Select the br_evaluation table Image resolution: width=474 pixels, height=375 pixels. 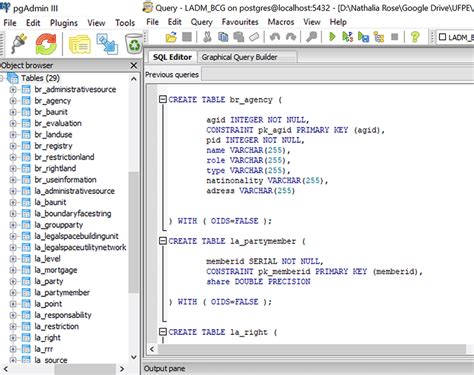58,123
